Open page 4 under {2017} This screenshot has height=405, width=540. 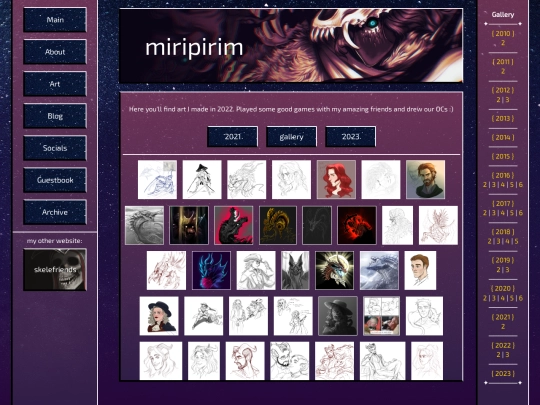coord(503,213)
